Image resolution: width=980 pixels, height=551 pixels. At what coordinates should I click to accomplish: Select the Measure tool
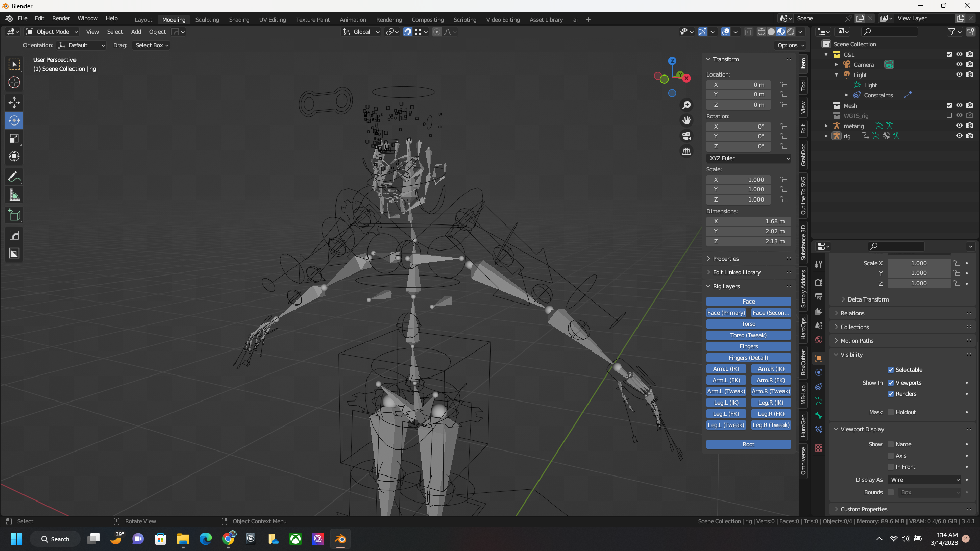coord(14,195)
